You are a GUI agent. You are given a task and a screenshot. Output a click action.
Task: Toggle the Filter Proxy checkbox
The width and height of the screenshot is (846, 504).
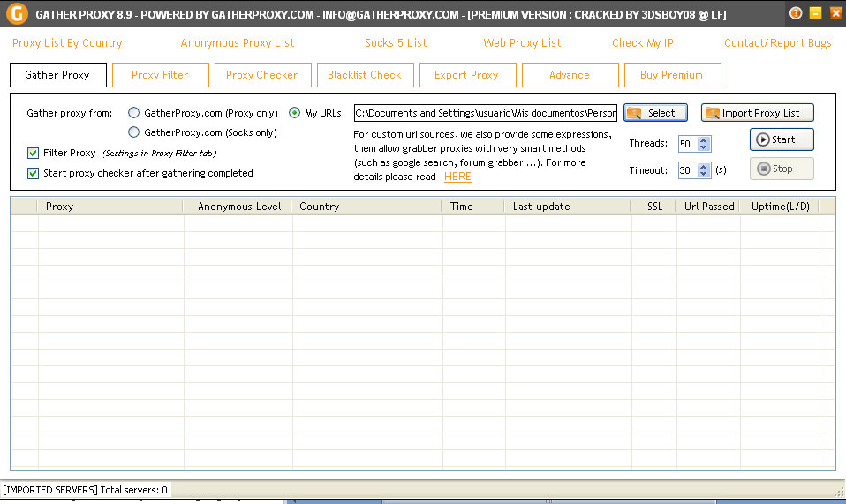[33, 153]
